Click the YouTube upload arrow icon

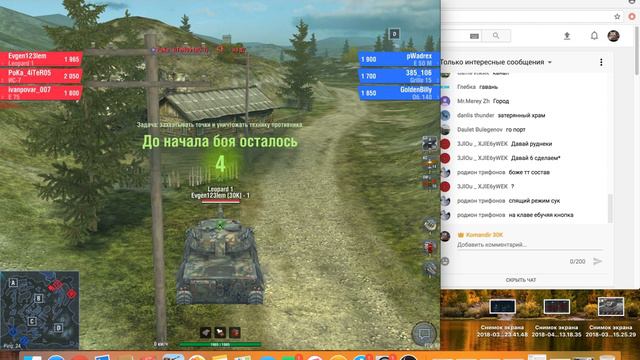(x=567, y=36)
